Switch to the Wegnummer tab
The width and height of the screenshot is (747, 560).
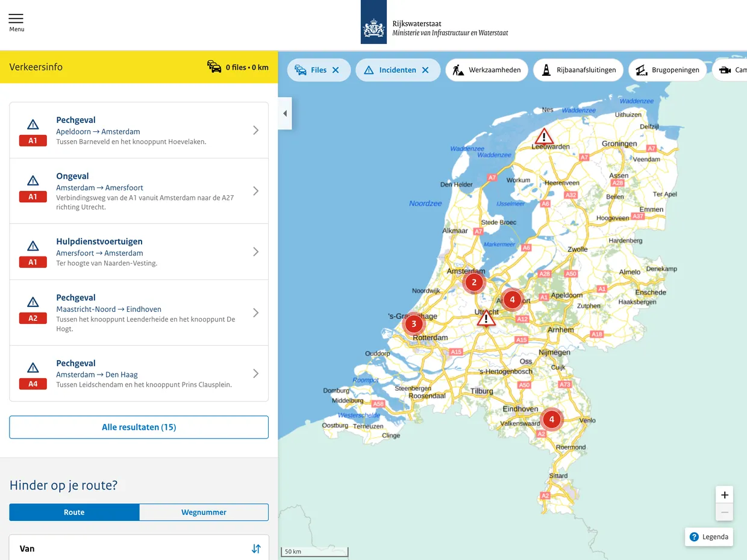tap(204, 512)
